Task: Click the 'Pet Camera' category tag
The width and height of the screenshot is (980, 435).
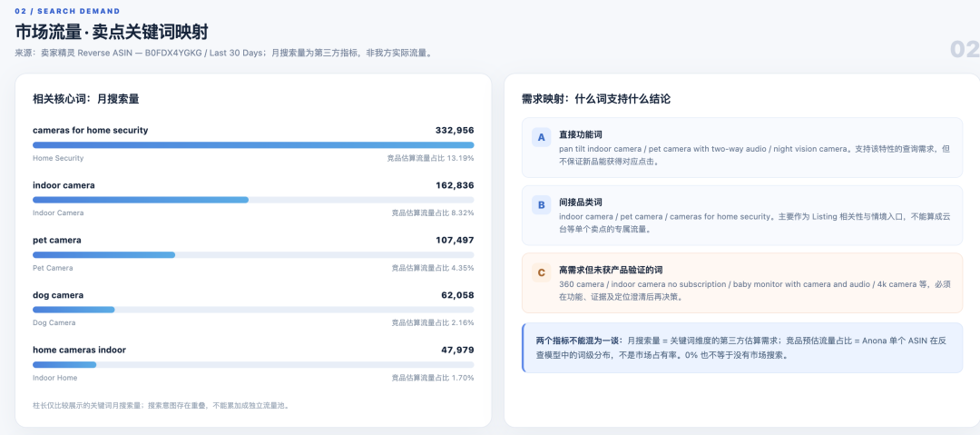Action: coord(53,268)
